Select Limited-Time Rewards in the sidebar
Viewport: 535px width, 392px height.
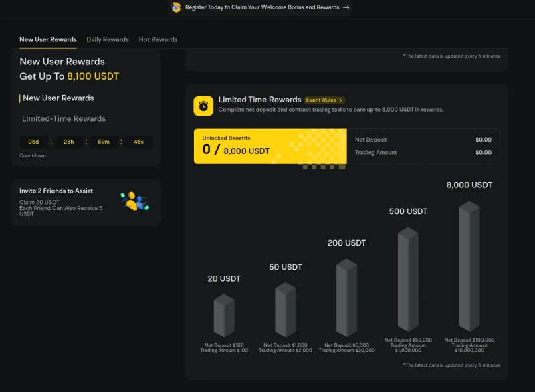click(x=64, y=118)
